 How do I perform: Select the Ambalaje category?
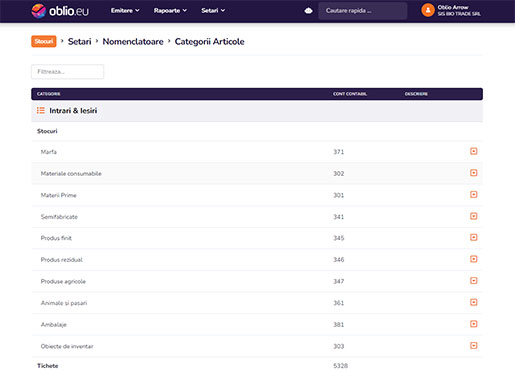point(257,325)
